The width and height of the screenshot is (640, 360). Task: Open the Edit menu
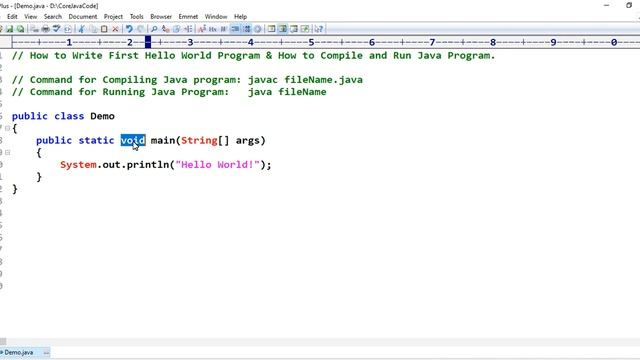click(12, 17)
